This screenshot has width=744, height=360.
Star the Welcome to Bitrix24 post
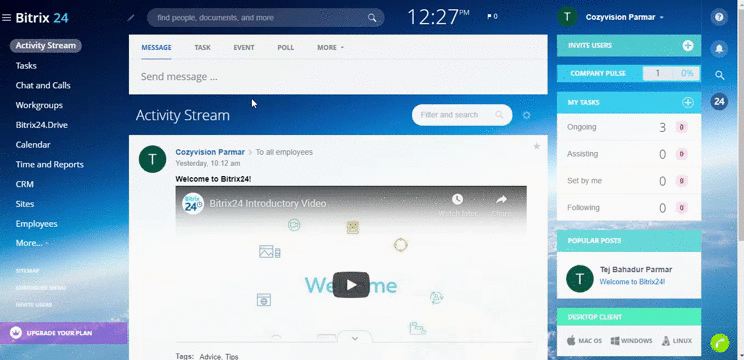pyautogui.click(x=537, y=147)
